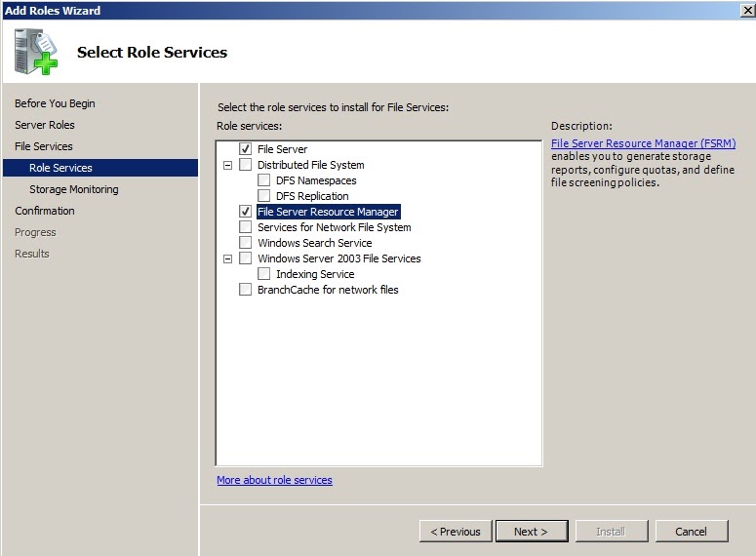Select Windows Server 2003 File Services label
The width and height of the screenshot is (756, 556).
[339, 258]
